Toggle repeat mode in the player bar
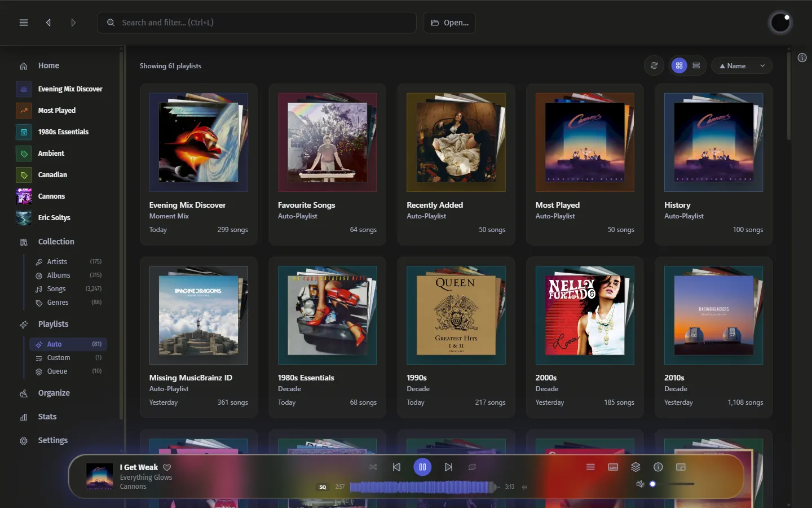This screenshot has height=508, width=812. (472, 467)
